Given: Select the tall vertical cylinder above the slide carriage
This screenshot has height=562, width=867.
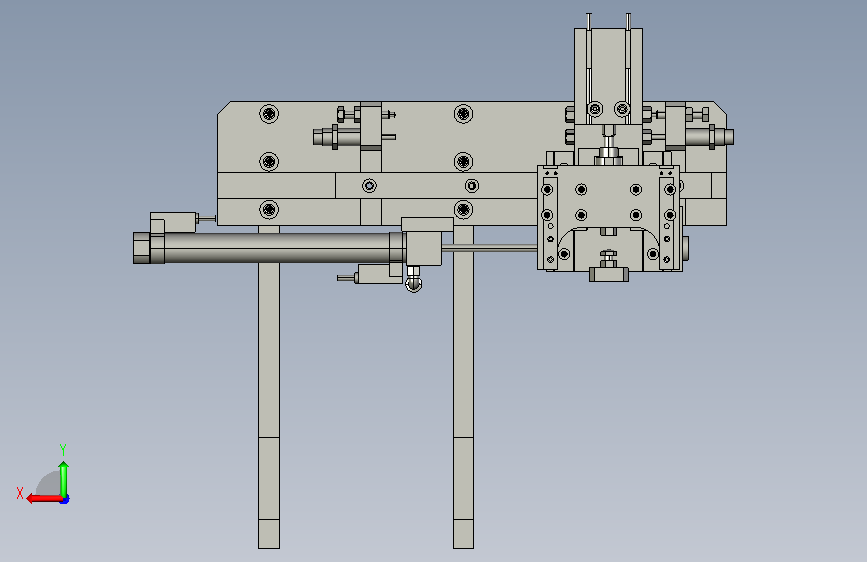Looking at the screenshot, I should click(x=608, y=76).
